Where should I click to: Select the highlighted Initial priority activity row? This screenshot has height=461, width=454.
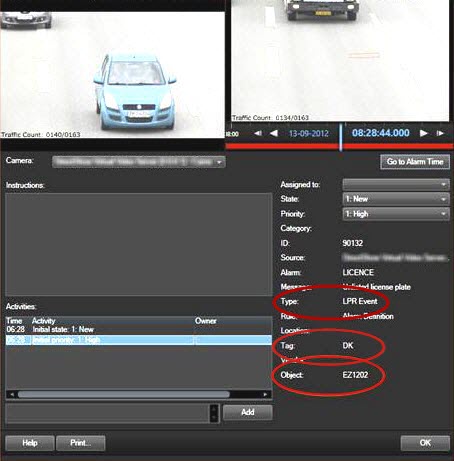point(139,340)
